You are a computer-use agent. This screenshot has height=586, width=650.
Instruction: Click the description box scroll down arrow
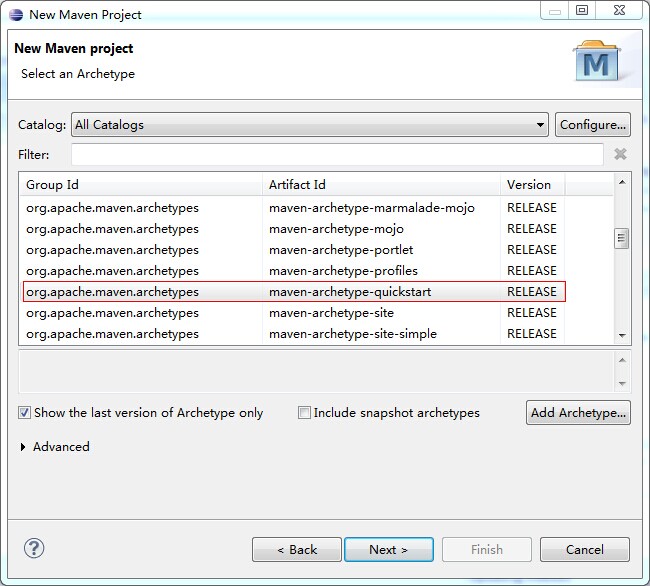point(622,383)
